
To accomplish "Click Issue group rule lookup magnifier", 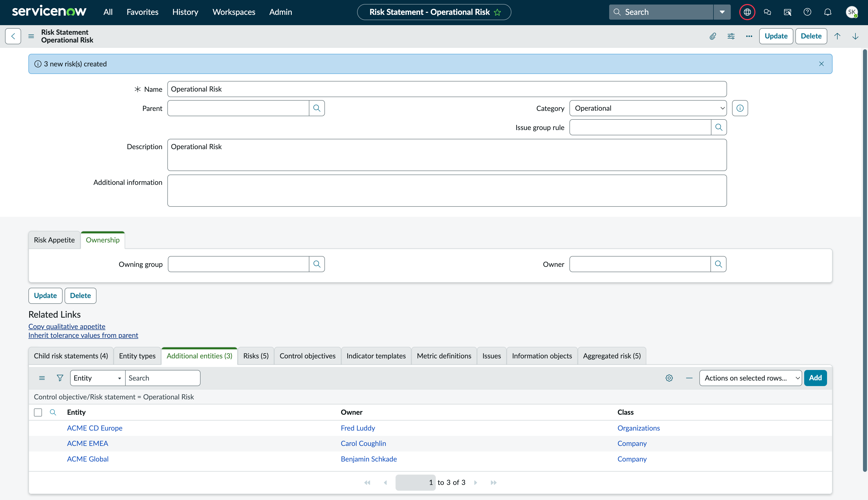I will point(719,128).
